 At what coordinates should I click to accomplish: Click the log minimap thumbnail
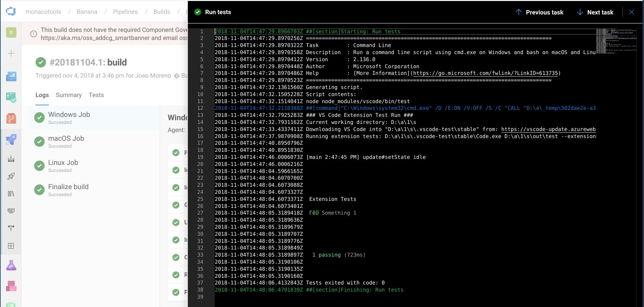(616, 41)
